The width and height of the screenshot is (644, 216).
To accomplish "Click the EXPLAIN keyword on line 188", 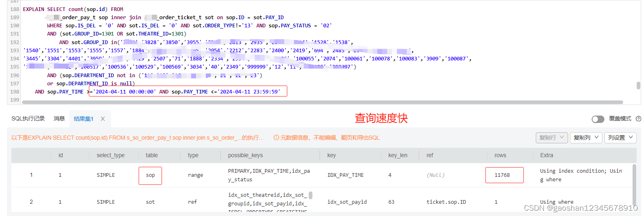I will click(x=33, y=9).
